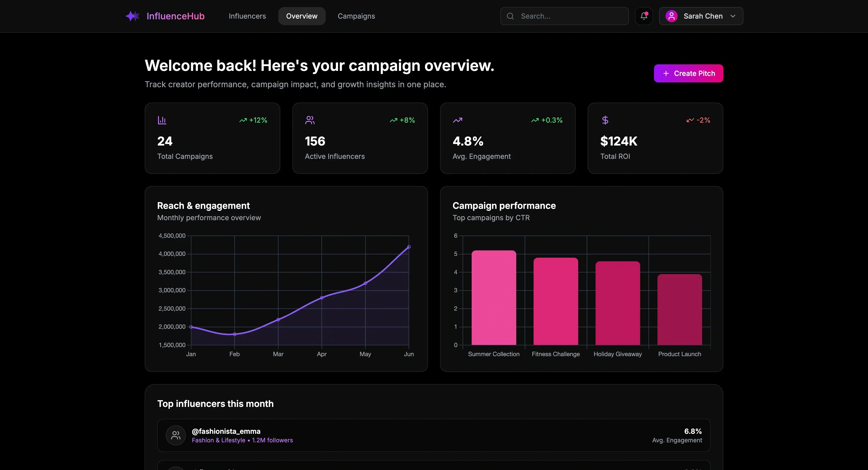Click the Jun data point on line chart
This screenshot has height=470, width=868.
pyautogui.click(x=409, y=247)
